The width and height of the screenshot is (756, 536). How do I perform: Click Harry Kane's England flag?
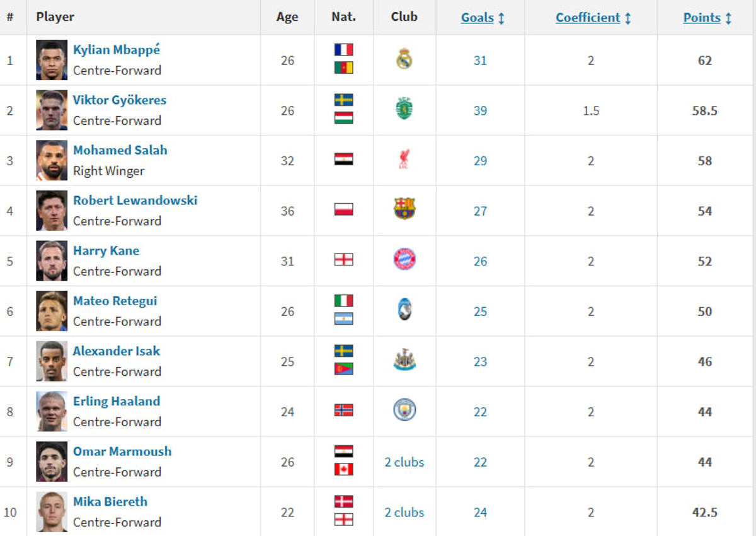click(344, 259)
